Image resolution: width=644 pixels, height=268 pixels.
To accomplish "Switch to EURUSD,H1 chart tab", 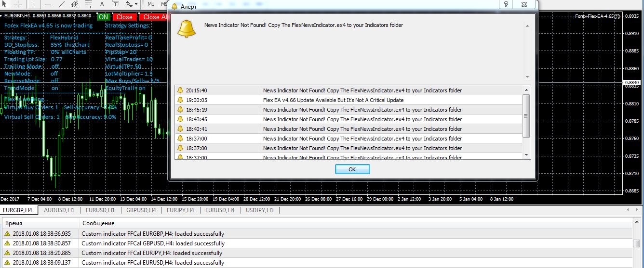I will [100, 210].
